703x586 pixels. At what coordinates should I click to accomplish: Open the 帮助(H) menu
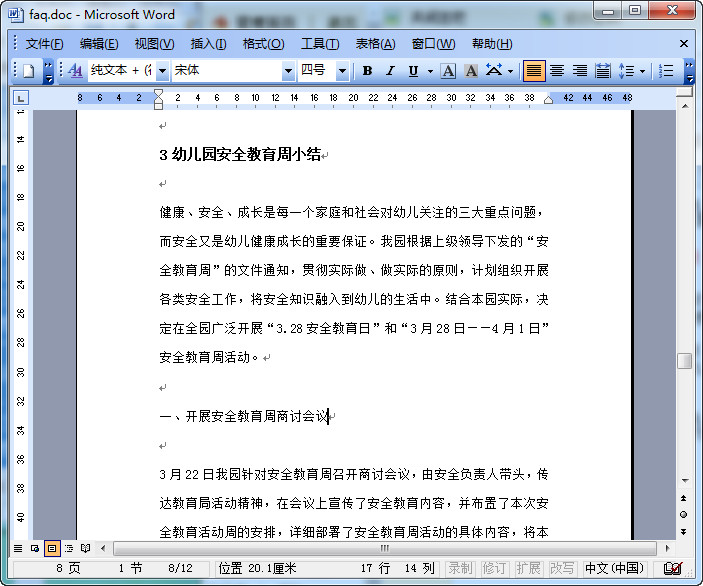coord(492,44)
